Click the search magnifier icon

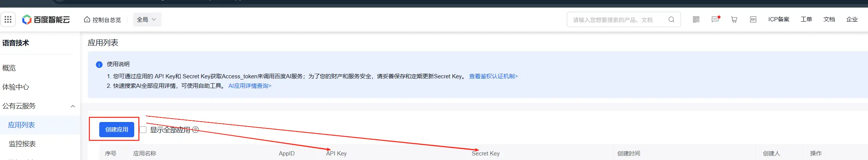tap(671, 20)
